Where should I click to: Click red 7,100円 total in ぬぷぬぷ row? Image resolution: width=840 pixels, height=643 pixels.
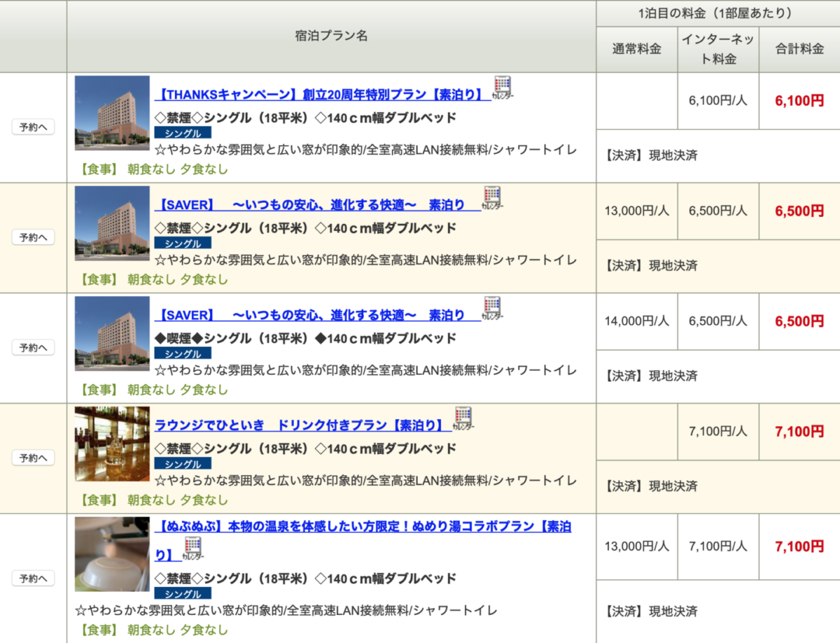click(799, 546)
